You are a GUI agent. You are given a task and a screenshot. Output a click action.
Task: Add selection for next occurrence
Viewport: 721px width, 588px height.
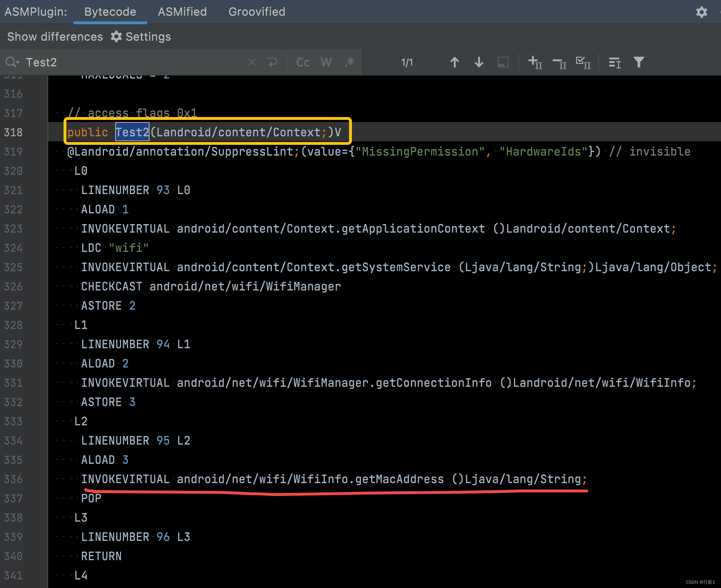535,62
